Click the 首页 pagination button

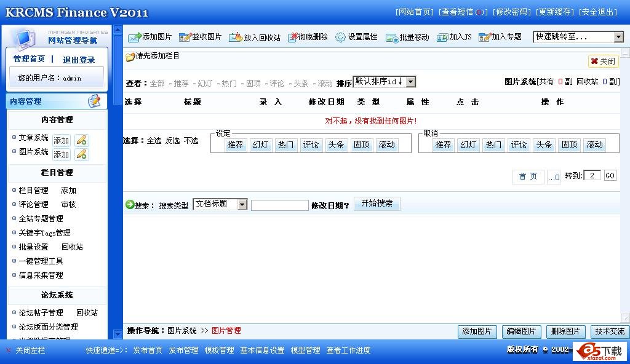pos(528,176)
